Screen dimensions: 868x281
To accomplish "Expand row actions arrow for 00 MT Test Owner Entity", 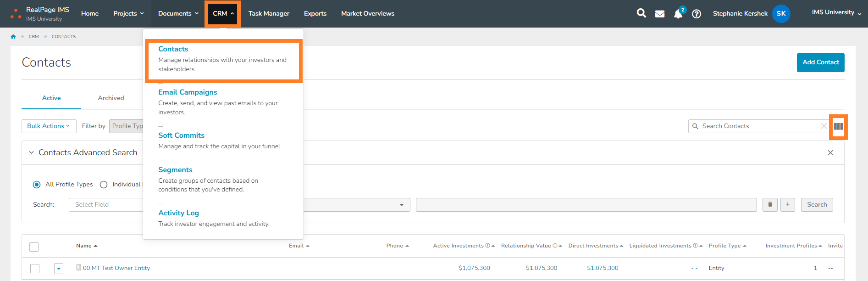I will pos(59,269).
